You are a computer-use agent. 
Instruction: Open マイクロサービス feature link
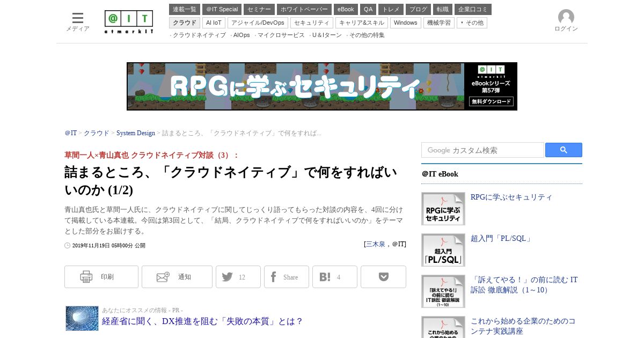click(x=281, y=35)
